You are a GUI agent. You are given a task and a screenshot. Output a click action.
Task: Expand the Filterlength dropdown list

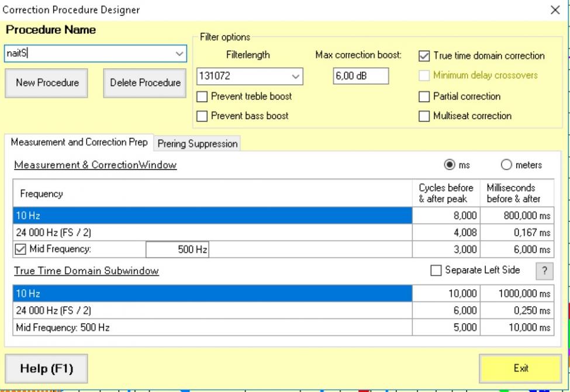pos(295,76)
